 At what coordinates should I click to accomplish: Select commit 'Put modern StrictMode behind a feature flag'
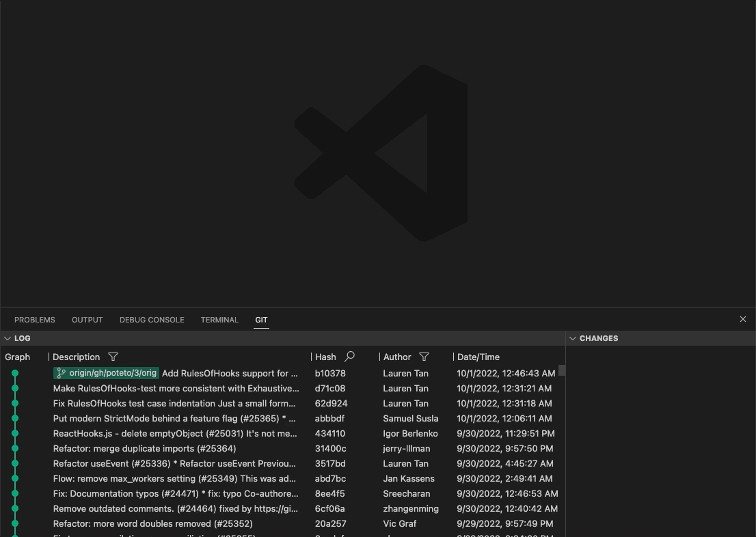tap(174, 418)
